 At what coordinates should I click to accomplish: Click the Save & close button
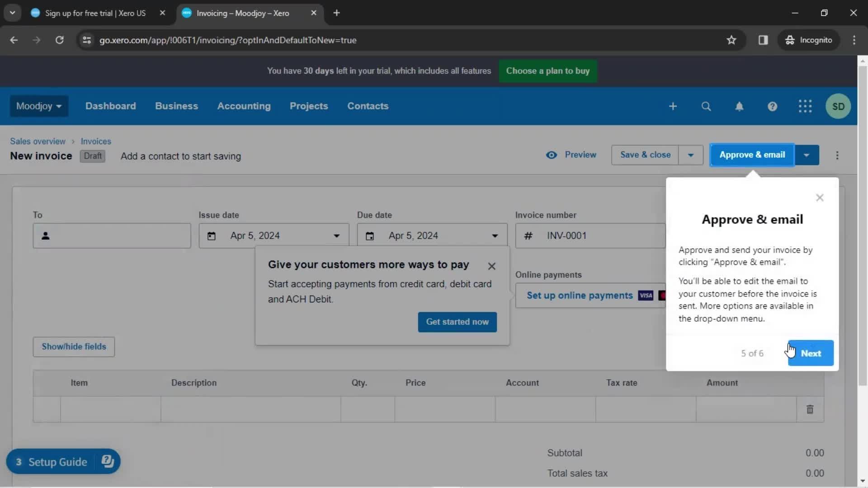pos(645,155)
